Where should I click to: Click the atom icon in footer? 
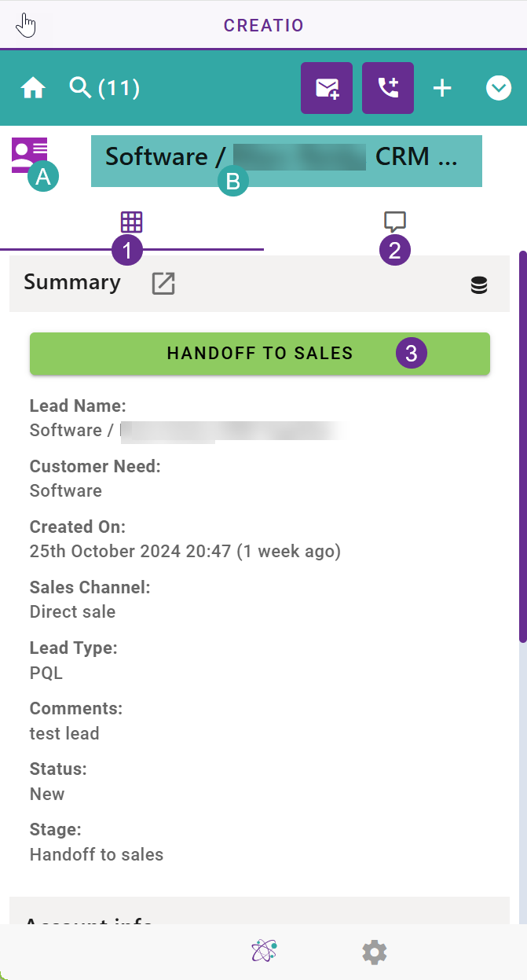pos(264,952)
